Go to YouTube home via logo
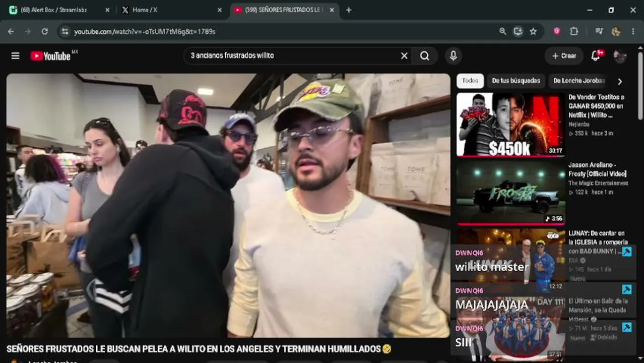 [50, 56]
